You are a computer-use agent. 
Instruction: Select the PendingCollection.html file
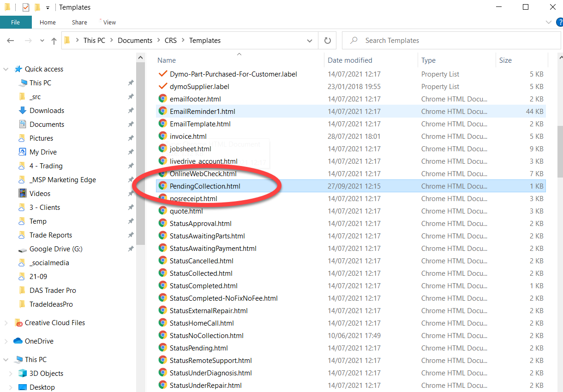point(351,186)
